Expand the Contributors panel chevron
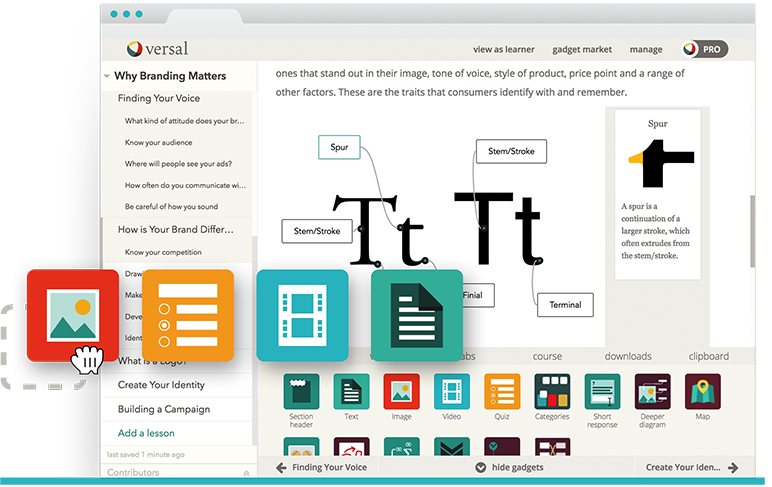Image resolution: width=772 pixels, height=487 pixels. click(246, 473)
